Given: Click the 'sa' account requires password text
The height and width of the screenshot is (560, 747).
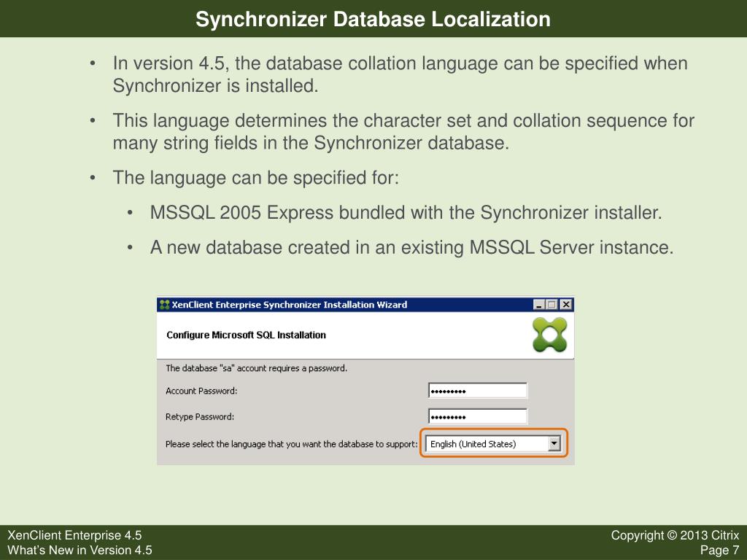Looking at the screenshot, I should 256,368.
